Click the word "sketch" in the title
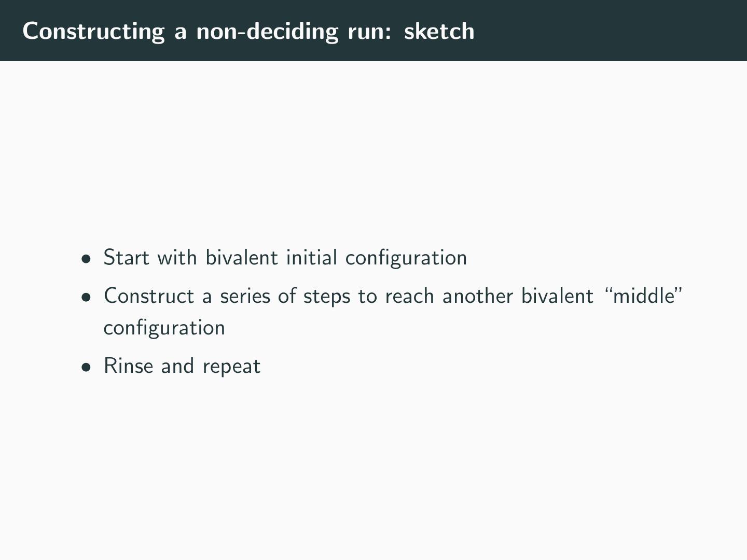The width and height of the screenshot is (747, 560). point(439,31)
